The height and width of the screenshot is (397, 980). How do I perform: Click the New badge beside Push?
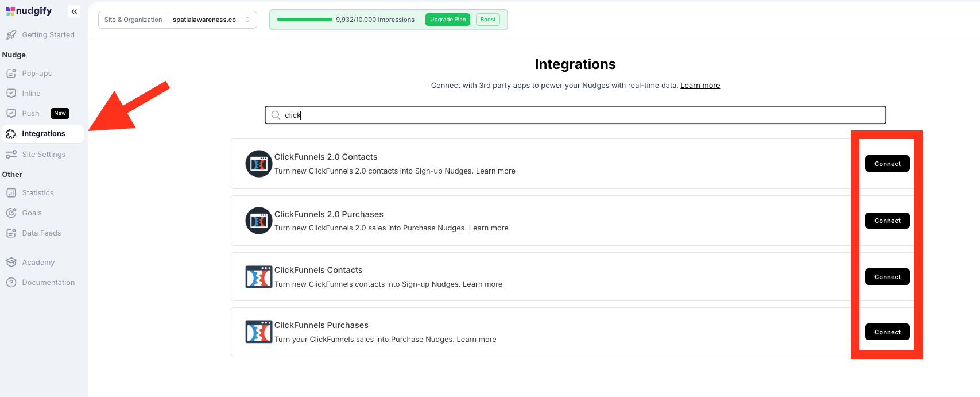tap(60, 113)
